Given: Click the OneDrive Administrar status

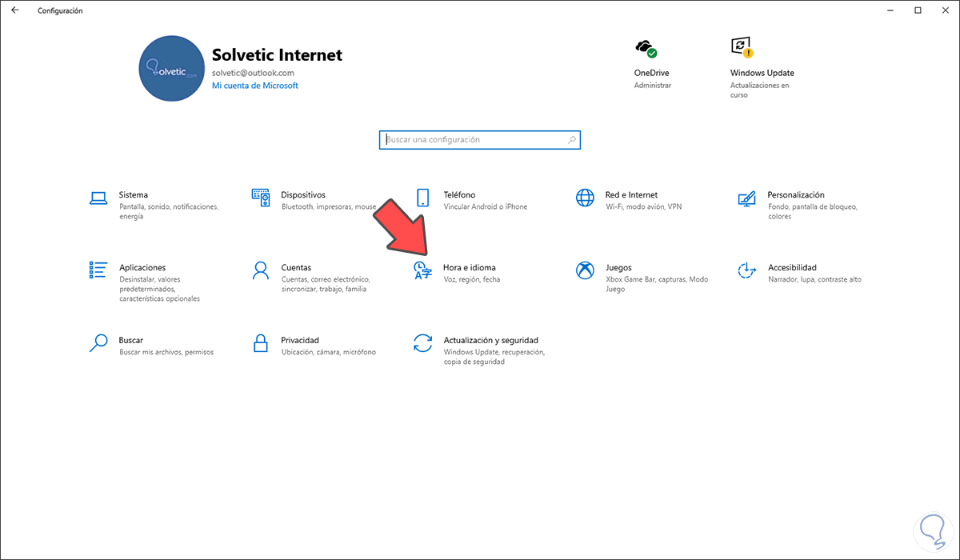Looking at the screenshot, I should [652, 85].
